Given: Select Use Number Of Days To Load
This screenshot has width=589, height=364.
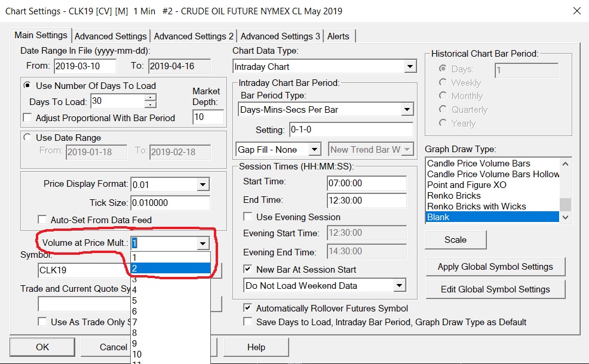Looking at the screenshot, I should coord(90,85).
